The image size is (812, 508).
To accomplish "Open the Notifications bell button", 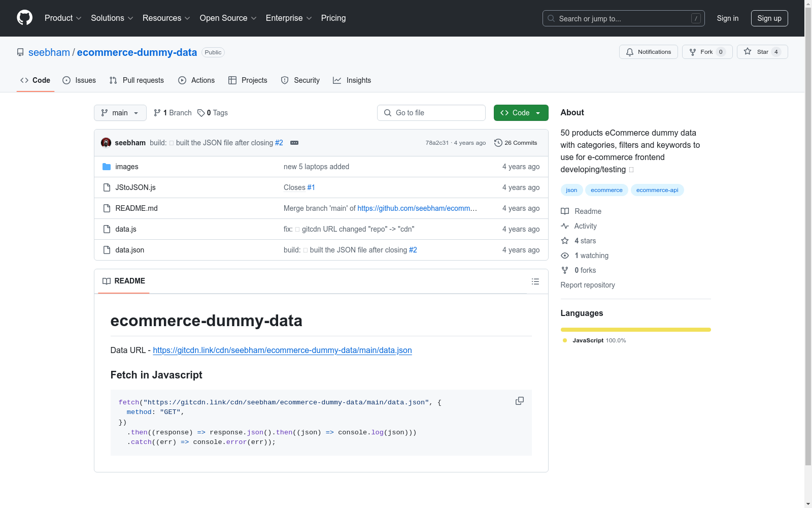I will click(648, 52).
